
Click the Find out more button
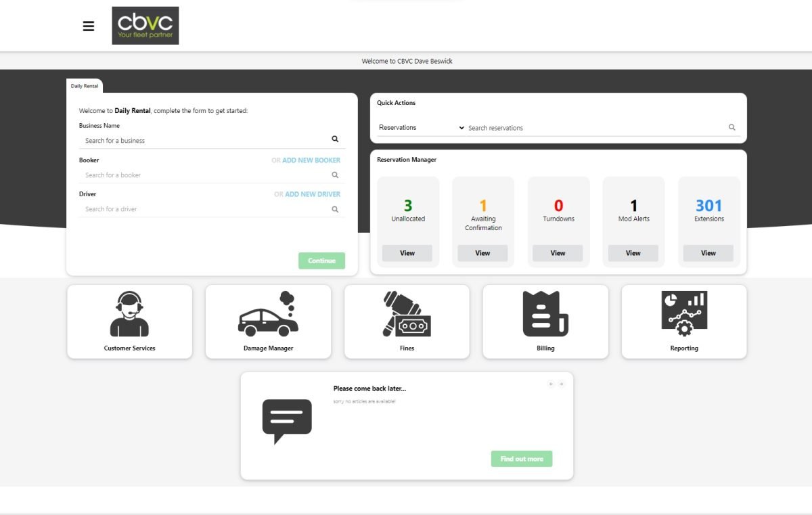coord(522,459)
